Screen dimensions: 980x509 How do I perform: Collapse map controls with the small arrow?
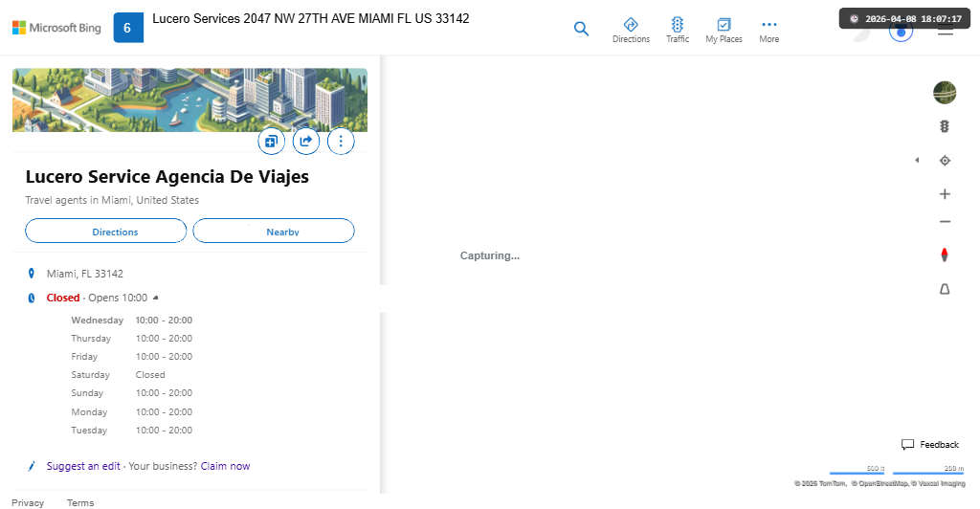pos(917,161)
